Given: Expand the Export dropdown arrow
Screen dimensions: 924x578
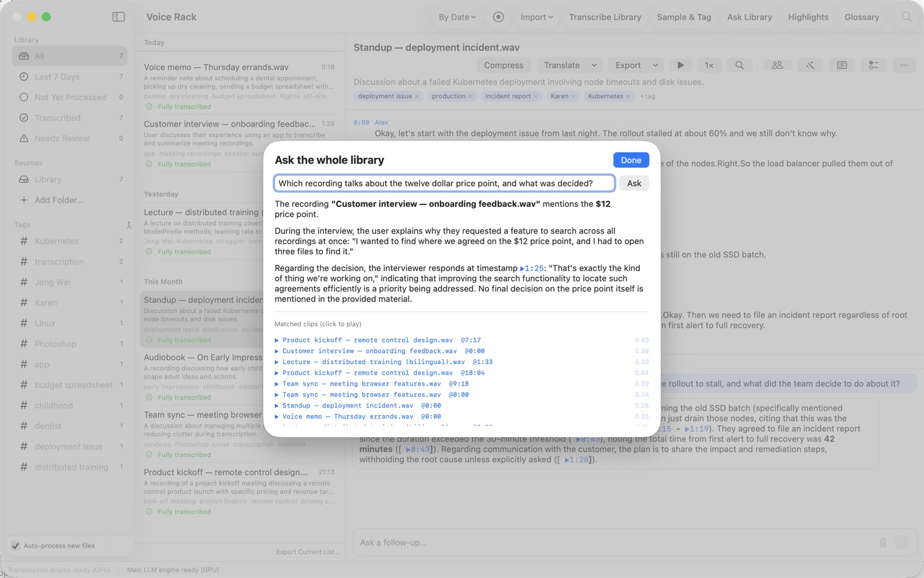Looking at the screenshot, I should (655, 65).
